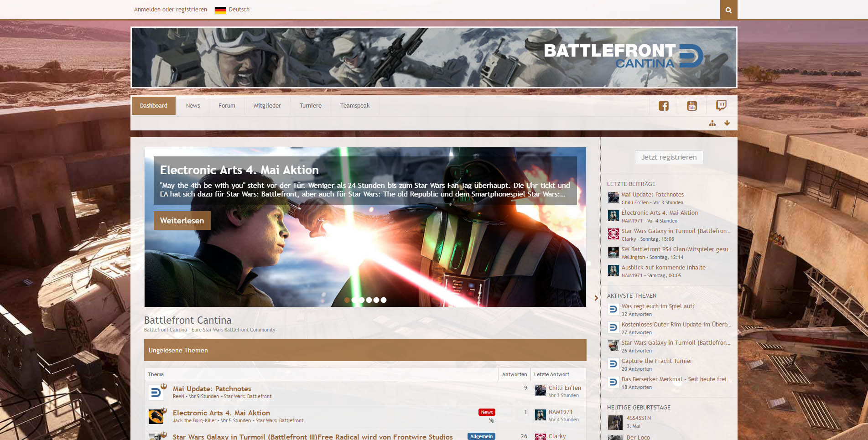Open Star Wars Galaxy in Turmoil thread in list
Viewport: 868px width, 440px height.
313,437
